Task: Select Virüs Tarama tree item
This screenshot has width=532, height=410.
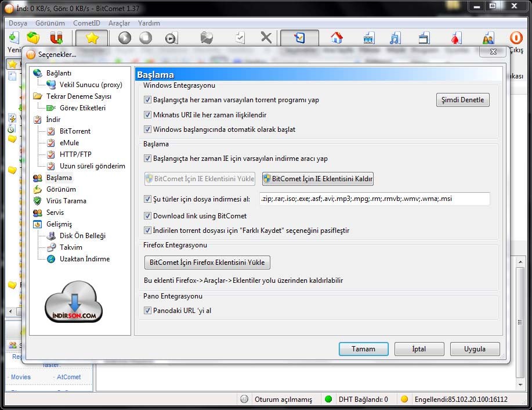Action: coord(66,201)
